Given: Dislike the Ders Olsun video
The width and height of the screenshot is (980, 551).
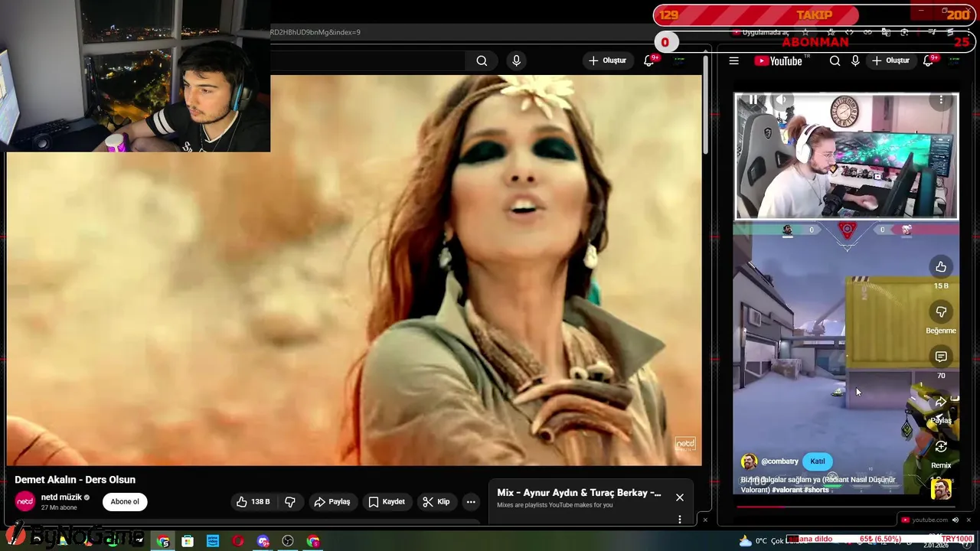Looking at the screenshot, I should [x=290, y=502].
